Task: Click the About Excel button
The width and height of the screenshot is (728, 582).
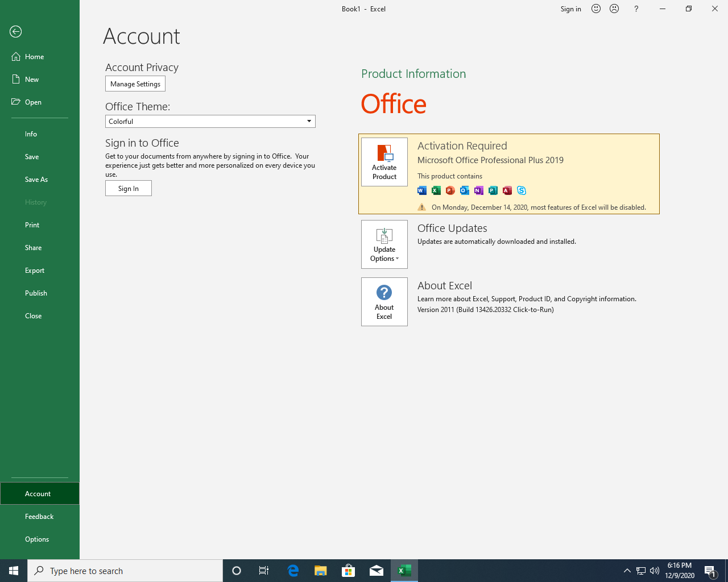Action: pos(384,302)
